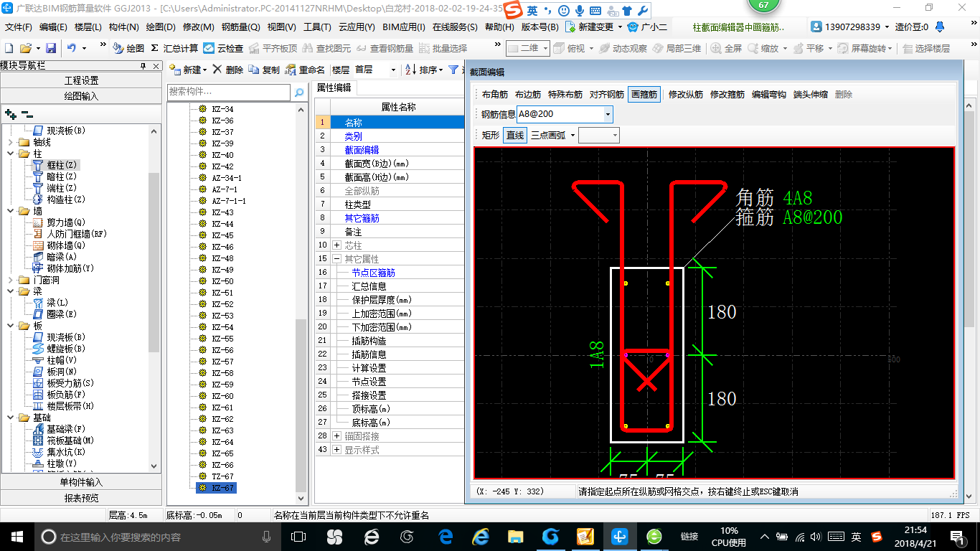The height and width of the screenshot is (551, 980).
Task: Click the new file icon in toolbar
Action: pos(9,48)
